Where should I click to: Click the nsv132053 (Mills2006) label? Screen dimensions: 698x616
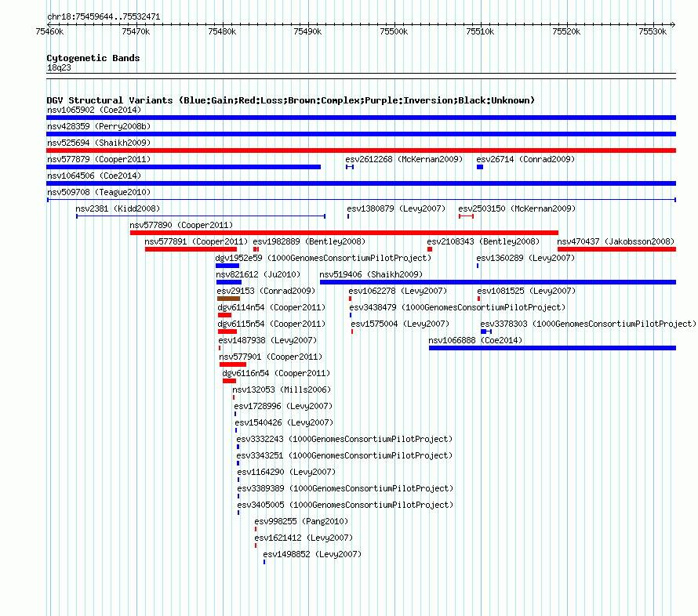[282, 390]
